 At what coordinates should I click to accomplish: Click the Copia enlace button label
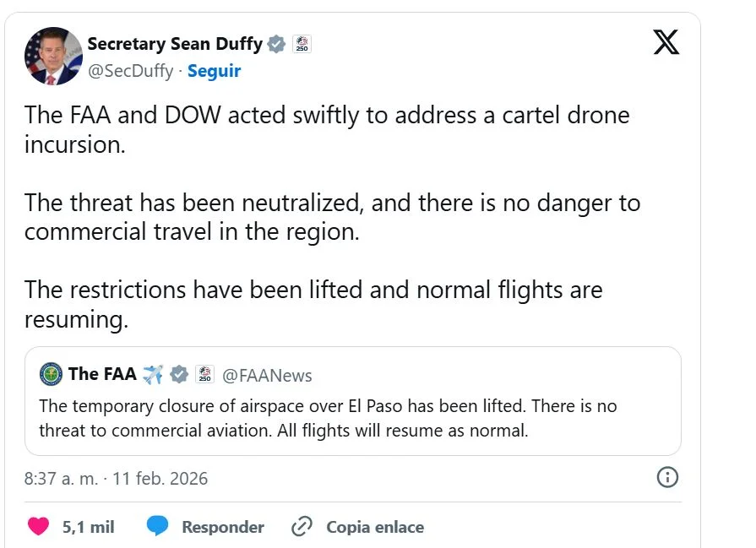click(375, 527)
